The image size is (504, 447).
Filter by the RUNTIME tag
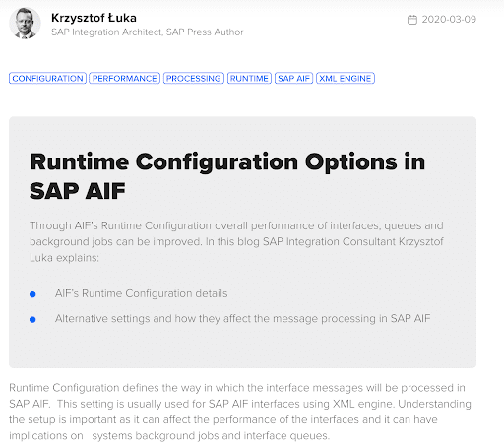click(249, 78)
